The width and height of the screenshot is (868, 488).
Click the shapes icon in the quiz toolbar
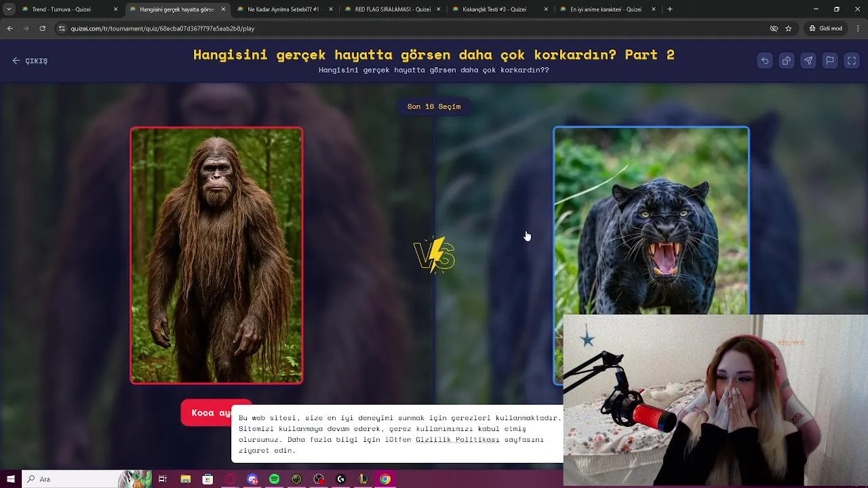(787, 60)
